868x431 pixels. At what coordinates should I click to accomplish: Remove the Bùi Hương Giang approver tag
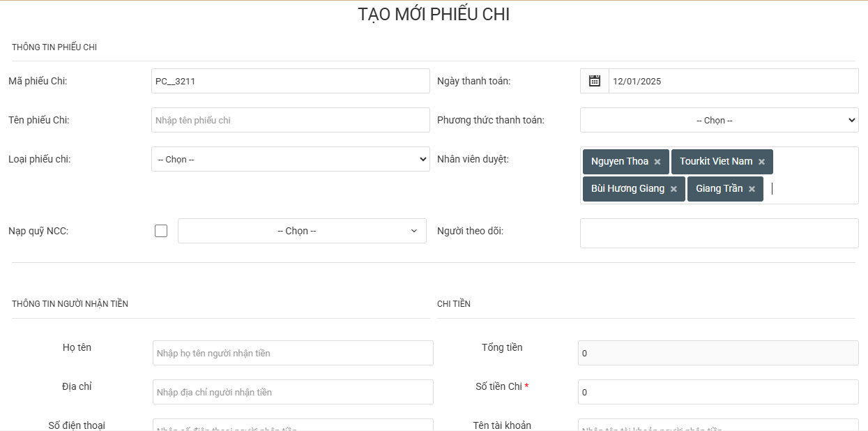(673, 189)
